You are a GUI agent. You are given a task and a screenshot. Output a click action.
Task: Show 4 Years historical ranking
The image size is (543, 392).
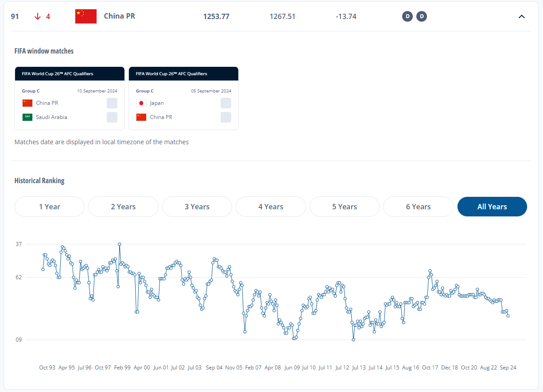(x=271, y=207)
